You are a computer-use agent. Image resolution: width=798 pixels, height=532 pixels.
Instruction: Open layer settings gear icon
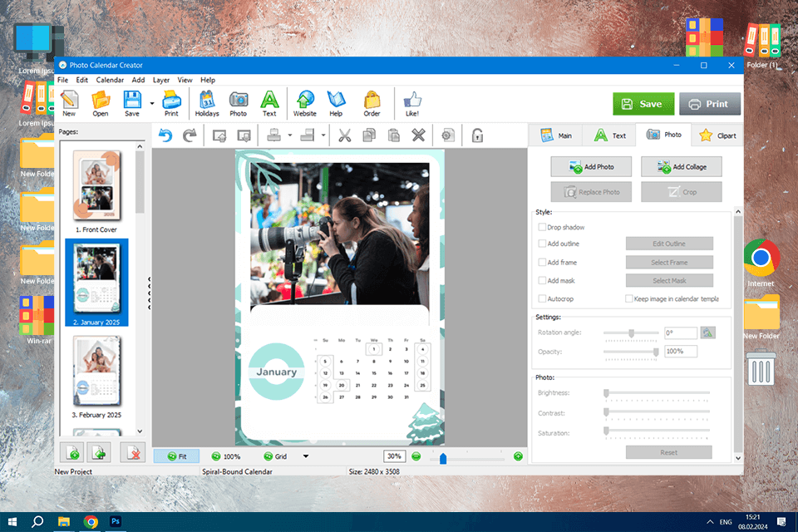447,135
